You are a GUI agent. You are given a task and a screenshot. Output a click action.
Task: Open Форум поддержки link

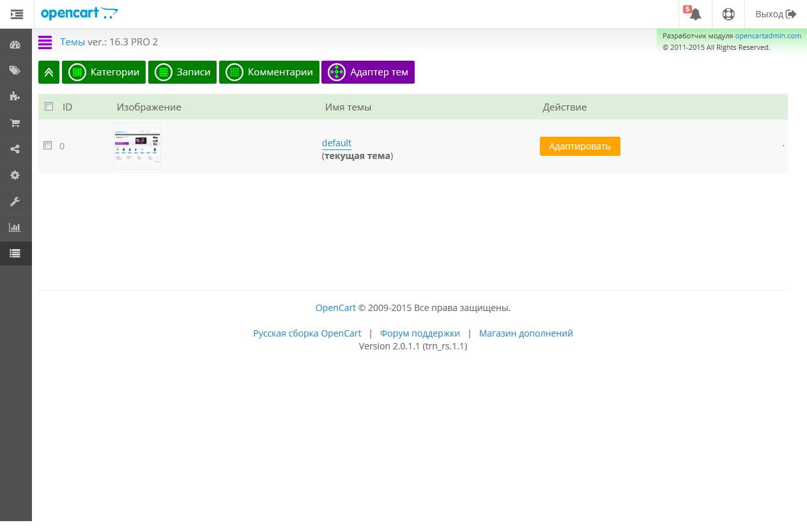pos(420,333)
